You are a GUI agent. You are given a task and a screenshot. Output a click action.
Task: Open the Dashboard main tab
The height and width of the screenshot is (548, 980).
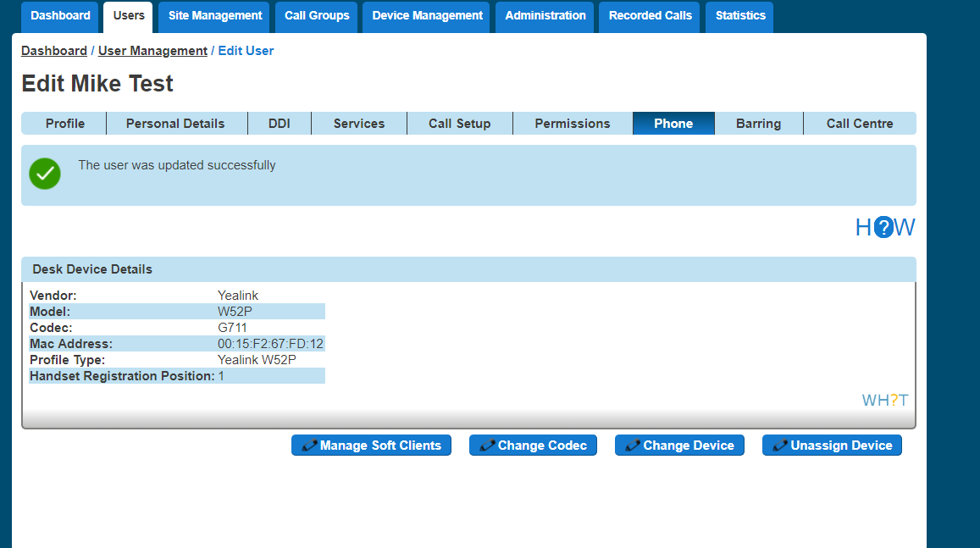coord(60,16)
